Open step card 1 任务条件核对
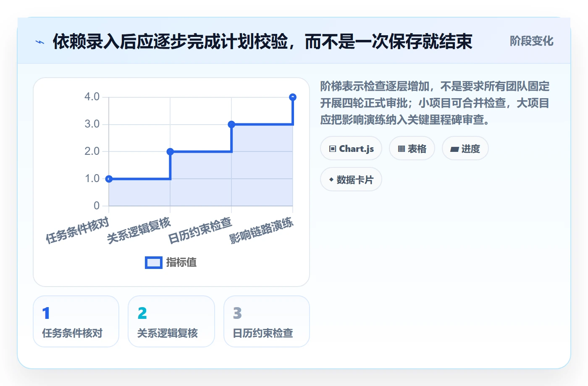Image resolution: width=588 pixels, height=386 pixels. (x=76, y=321)
